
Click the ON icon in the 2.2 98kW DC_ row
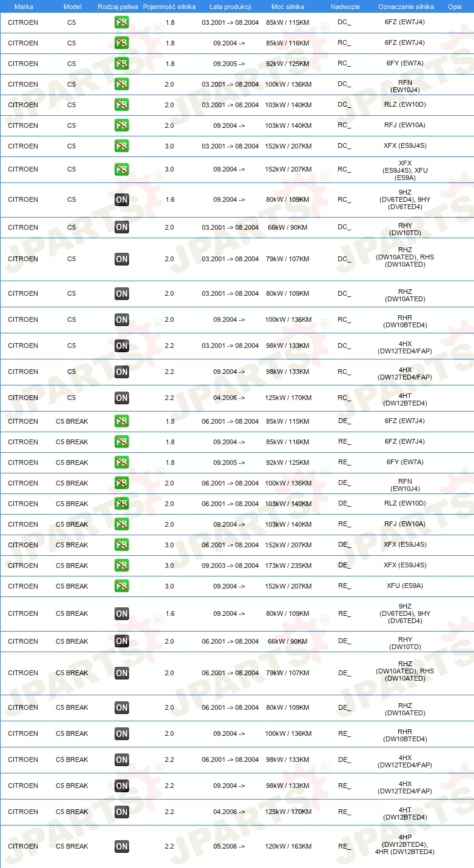(x=121, y=346)
